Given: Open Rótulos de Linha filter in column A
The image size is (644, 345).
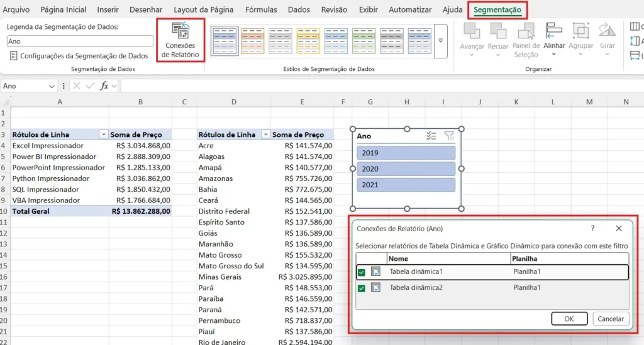Looking at the screenshot, I should 104,134.
